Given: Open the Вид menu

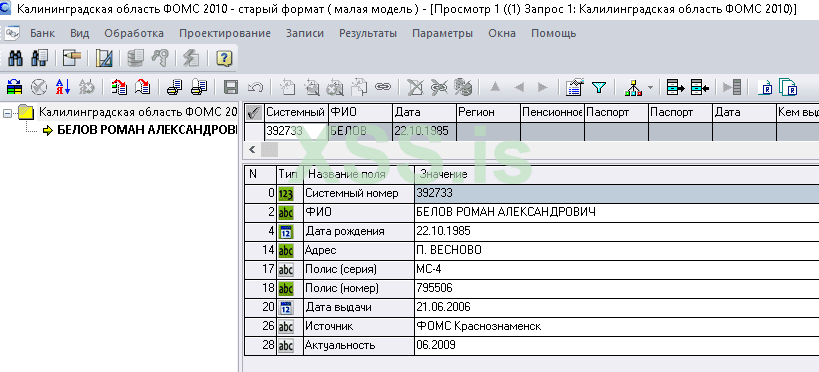Looking at the screenshot, I should (79, 33).
